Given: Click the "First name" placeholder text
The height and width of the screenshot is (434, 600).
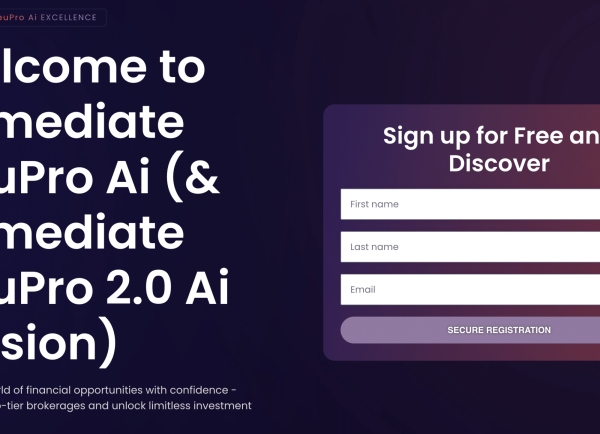Looking at the screenshot, I should point(375,204).
